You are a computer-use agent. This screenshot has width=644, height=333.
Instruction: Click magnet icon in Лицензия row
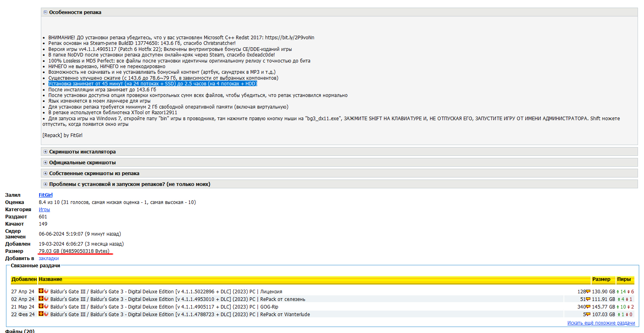coord(46,291)
